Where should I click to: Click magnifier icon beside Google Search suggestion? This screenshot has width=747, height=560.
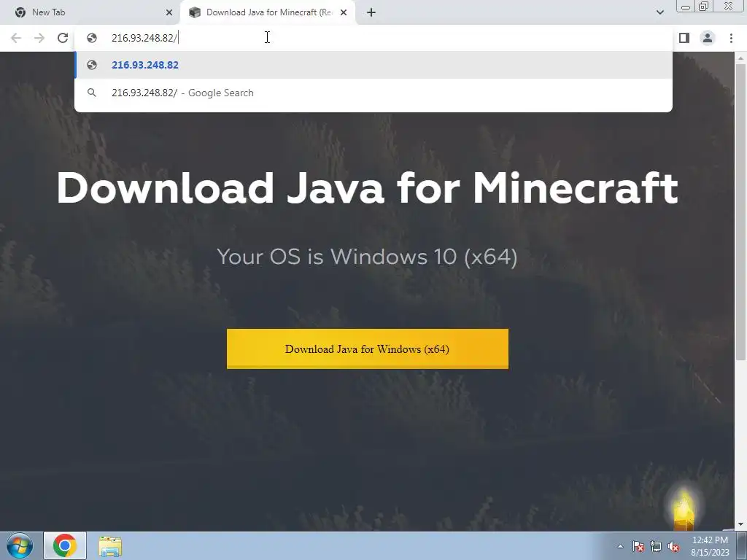coord(92,93)
